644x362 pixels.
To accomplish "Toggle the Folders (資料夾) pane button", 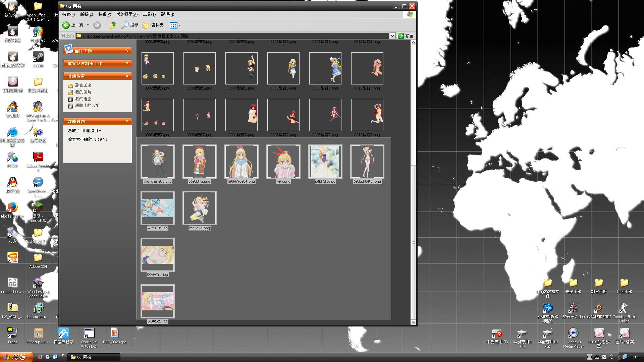I will click(153, 25).
